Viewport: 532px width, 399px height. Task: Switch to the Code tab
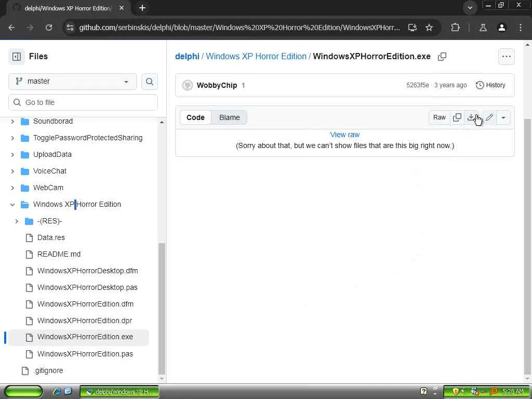click(x=195, y=117)
